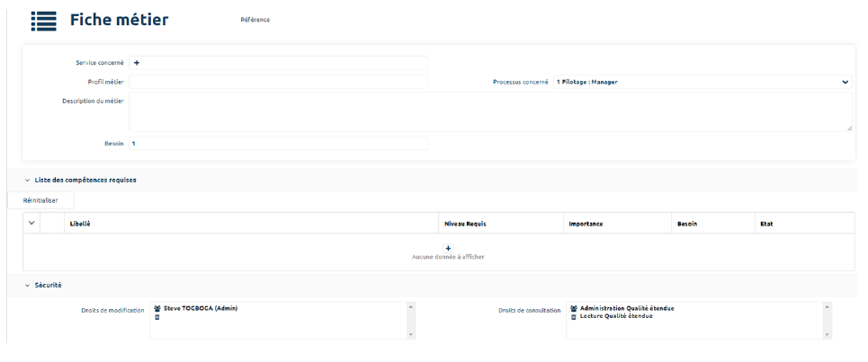The image size is (868, 362).
Task: Click group icon beside Administration Qualité étendue
Action: [x=574, y=308]
